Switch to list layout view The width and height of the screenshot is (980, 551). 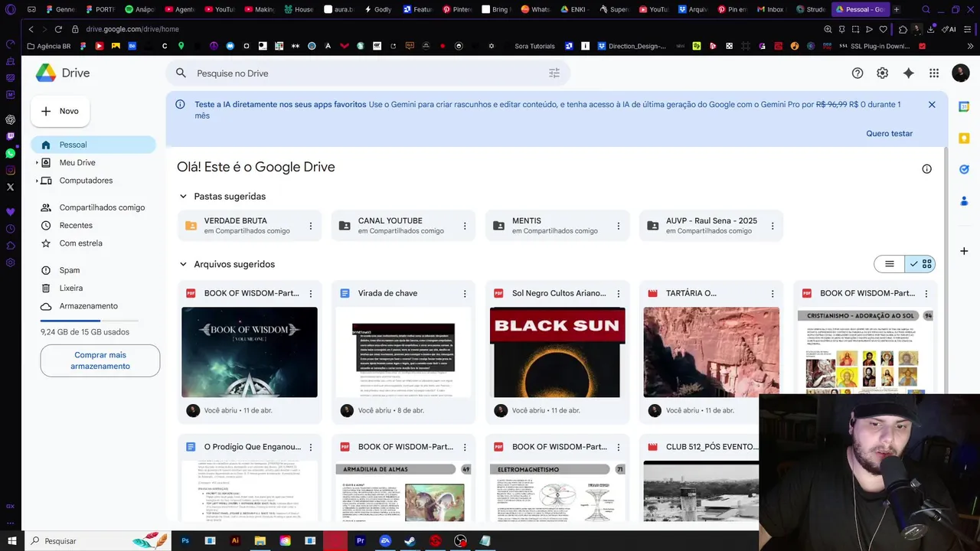(x=890, y=264)
